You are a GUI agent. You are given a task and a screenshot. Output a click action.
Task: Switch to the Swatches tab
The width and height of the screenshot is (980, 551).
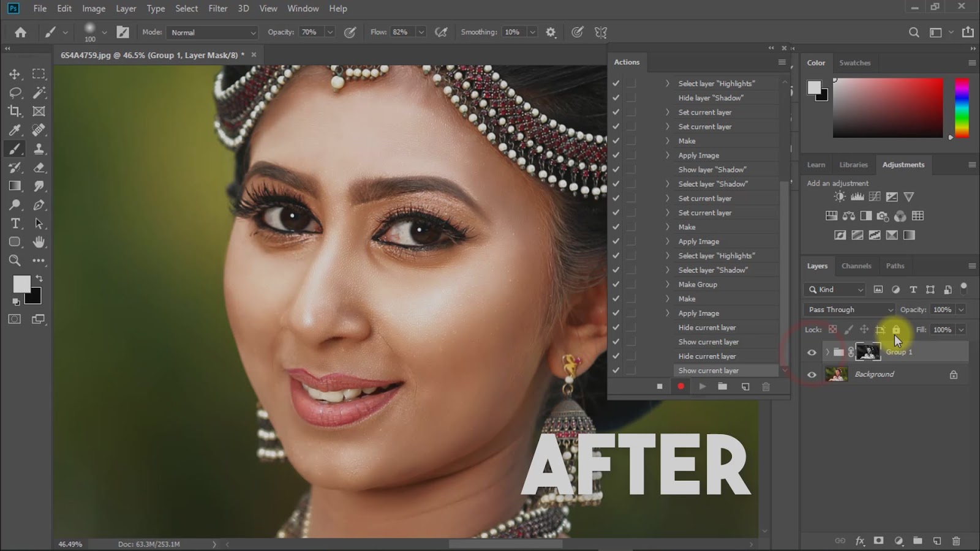click(855, 63)
